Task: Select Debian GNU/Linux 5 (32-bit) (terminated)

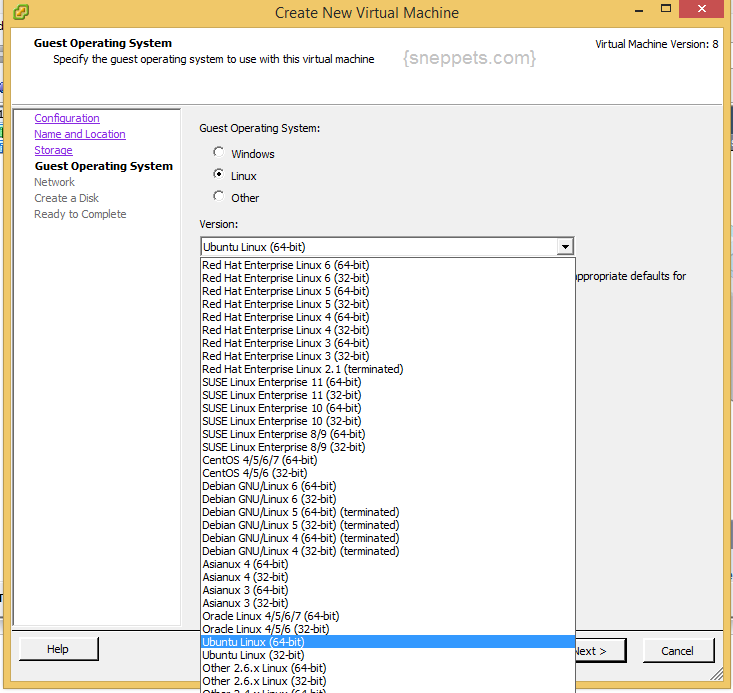Action: 388,525
